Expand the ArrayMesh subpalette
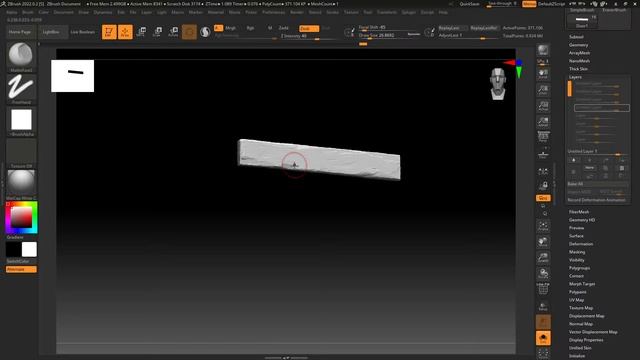Image resolution: width=640 pixels, height=360 pixels. pos(579,53)
